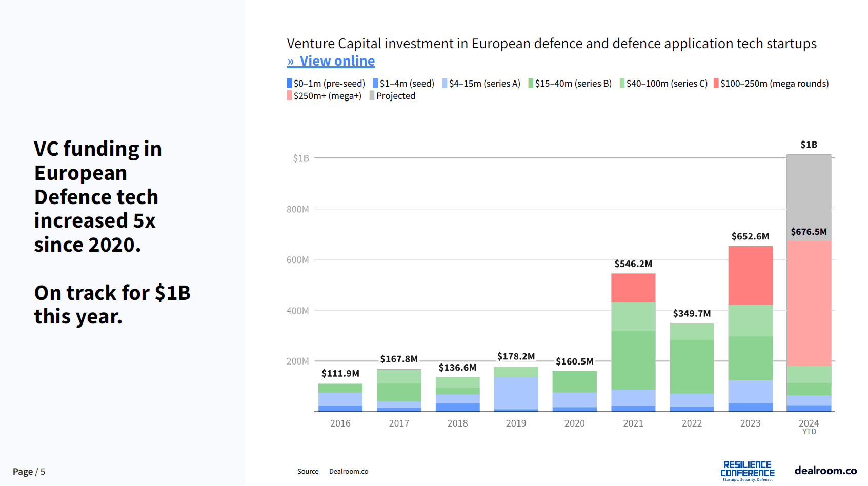The image size is (868, 486).
Task: Click the $349.7M label above 2022
Action: click(x=692, y=313)
